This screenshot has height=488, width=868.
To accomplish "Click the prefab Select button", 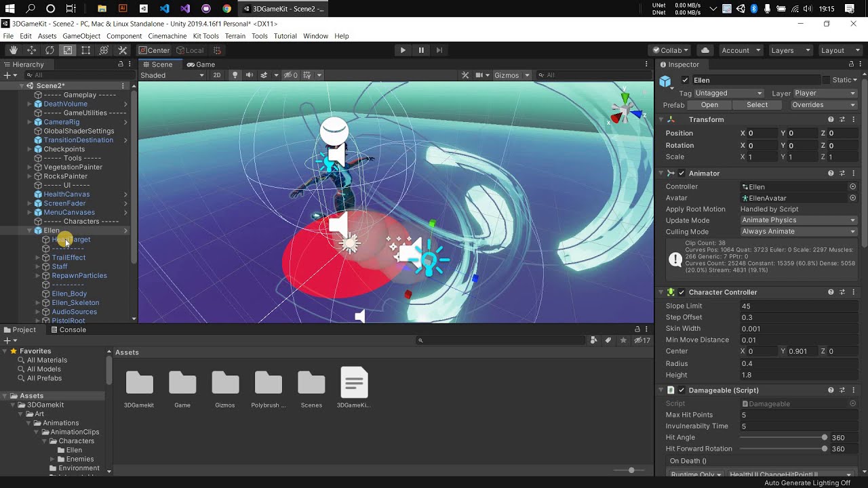I will click(x=757, y=105).
